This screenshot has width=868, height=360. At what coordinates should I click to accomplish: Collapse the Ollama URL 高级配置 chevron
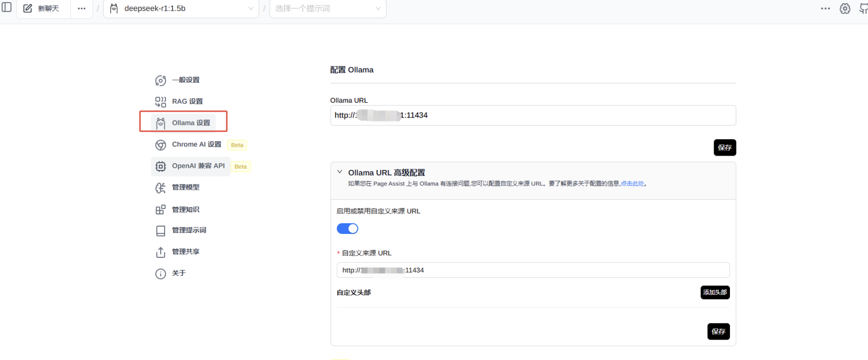pos(339,172)
